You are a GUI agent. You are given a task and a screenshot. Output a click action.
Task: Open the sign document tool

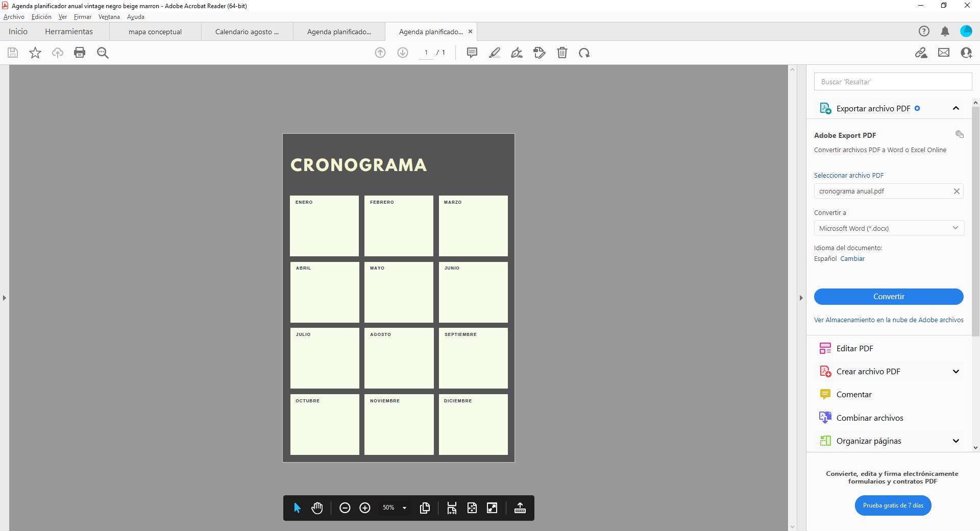[517, 53]
